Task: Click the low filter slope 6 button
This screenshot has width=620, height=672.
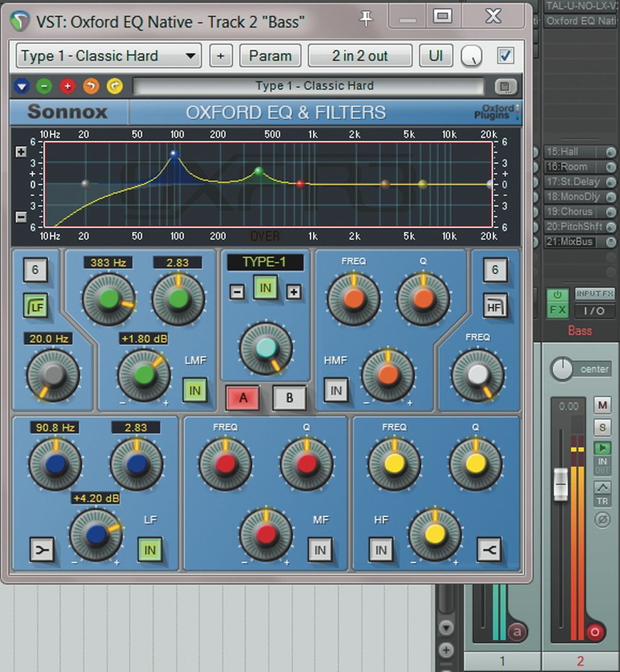Action: [x=35, y=270]
